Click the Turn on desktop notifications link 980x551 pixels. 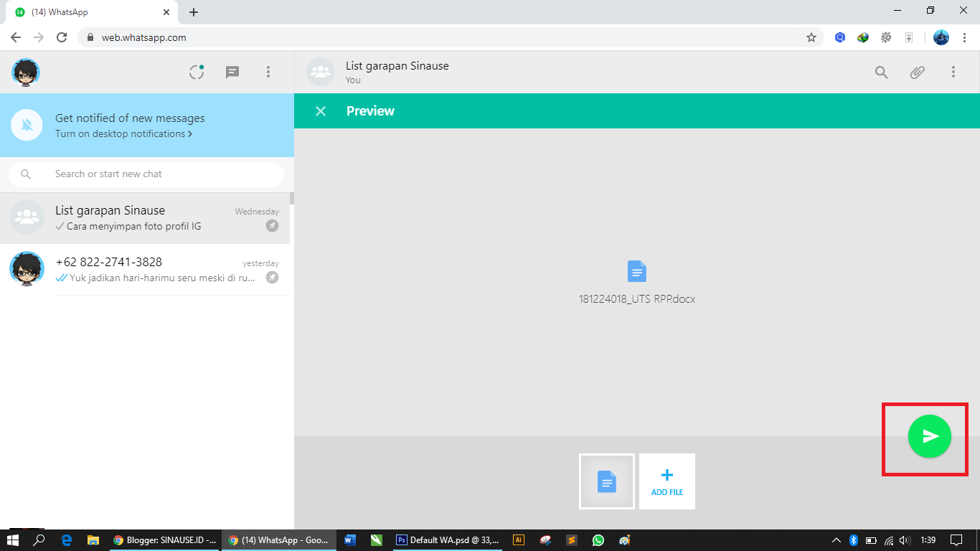[123, 134]
